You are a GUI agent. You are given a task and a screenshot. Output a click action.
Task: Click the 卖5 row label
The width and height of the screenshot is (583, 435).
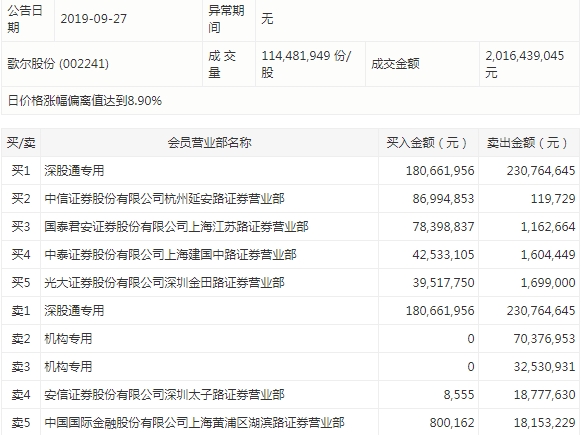tap(21, 423)
